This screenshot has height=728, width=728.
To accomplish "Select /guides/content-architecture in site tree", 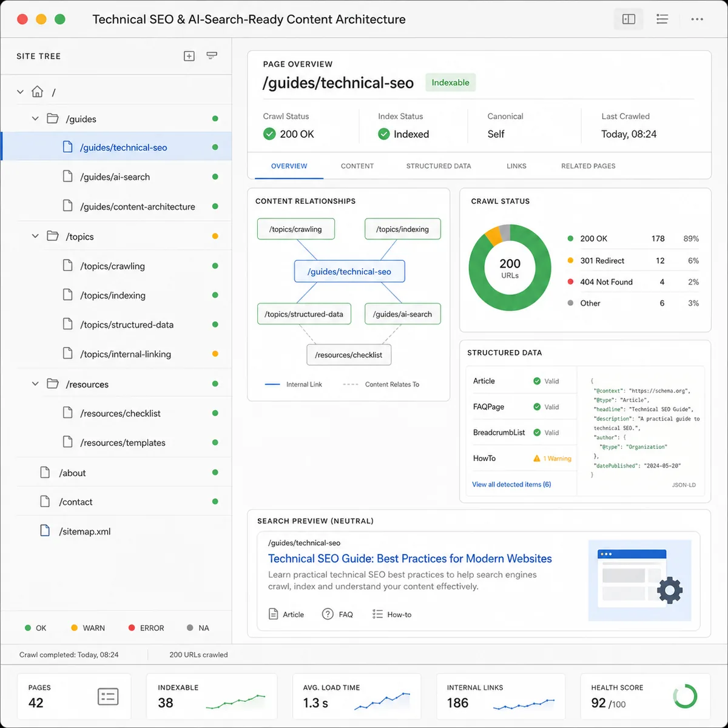I will point(116,206).
